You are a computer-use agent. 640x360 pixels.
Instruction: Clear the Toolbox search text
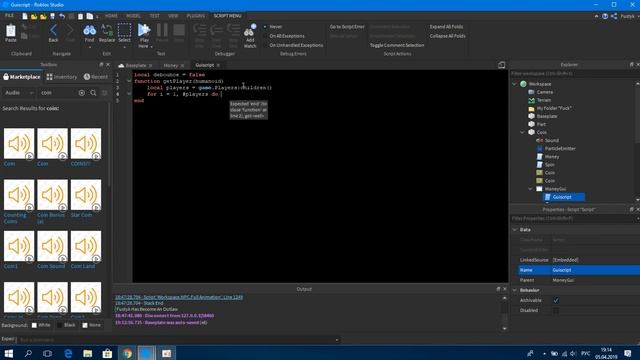[82, 93]
